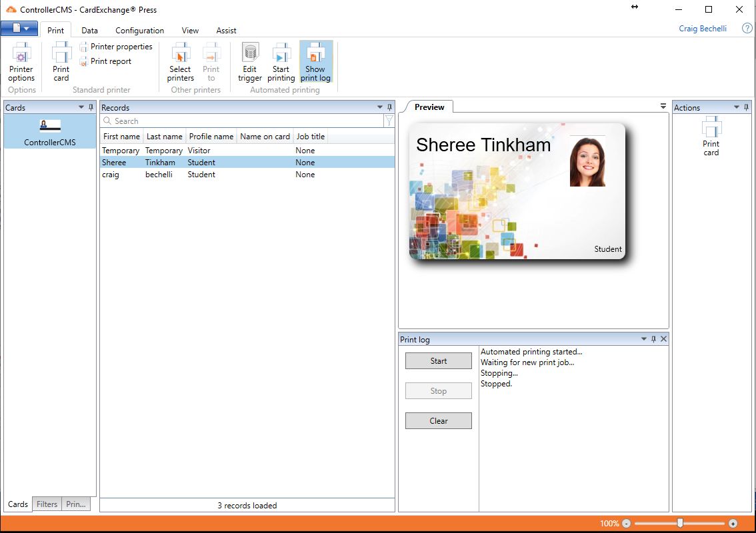756x533 pixels.
Task: Open the View ribbon tab
Action: (x=190, y=31)
